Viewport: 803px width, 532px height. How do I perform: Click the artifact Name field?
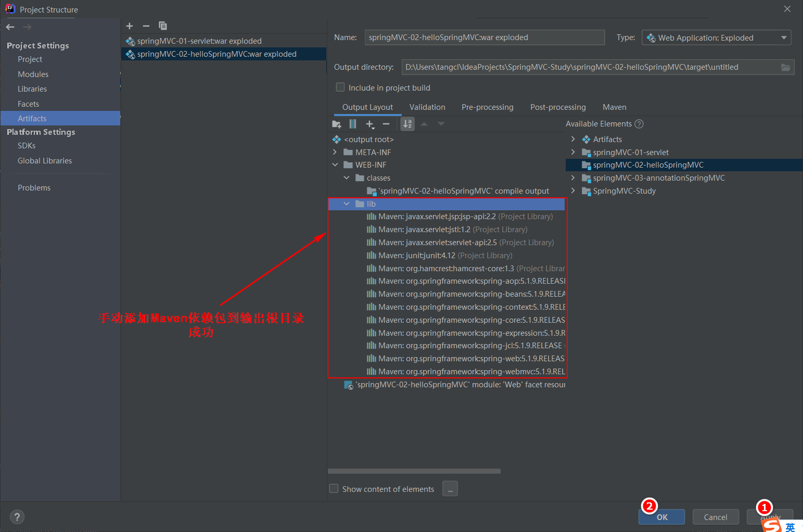pos(485,37)
